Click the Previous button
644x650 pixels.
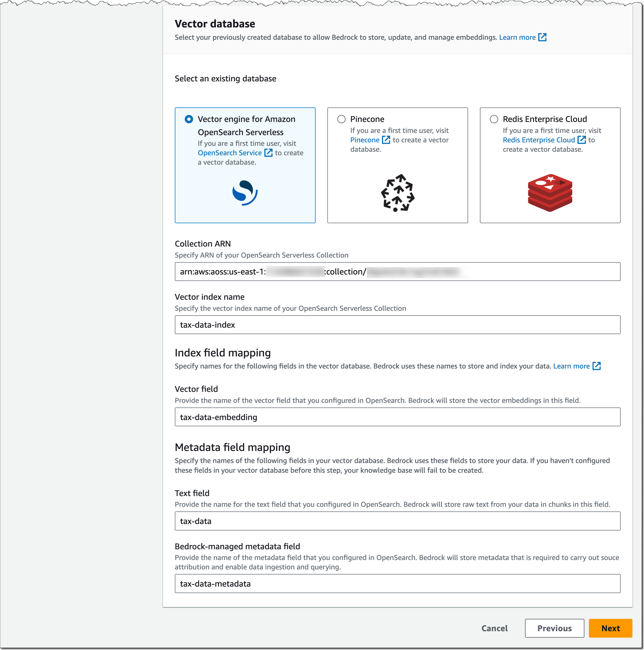(x=553, y=628)
